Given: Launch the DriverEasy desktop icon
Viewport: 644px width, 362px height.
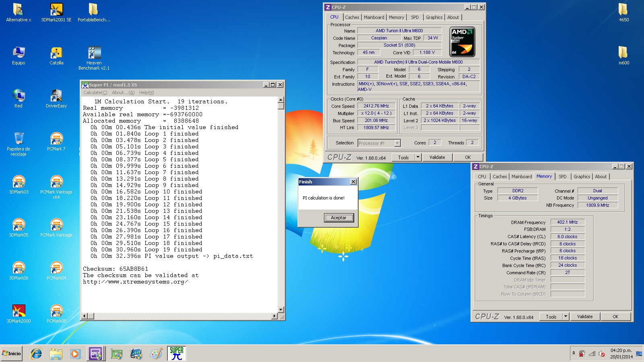Looking at the screenshot, I should [x=56, y=99].
